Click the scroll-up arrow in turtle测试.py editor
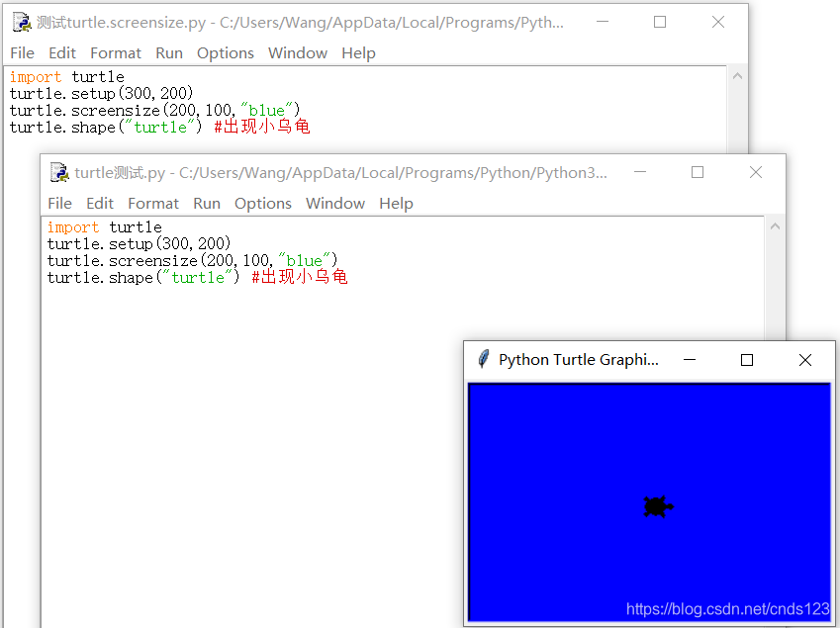 click(x=775, y=225)
